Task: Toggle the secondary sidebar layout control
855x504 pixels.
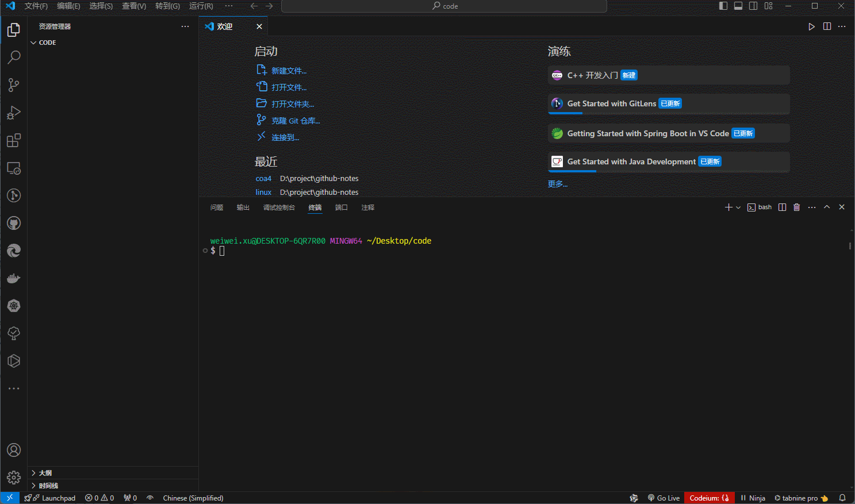Action: click(x=753, y=6)
